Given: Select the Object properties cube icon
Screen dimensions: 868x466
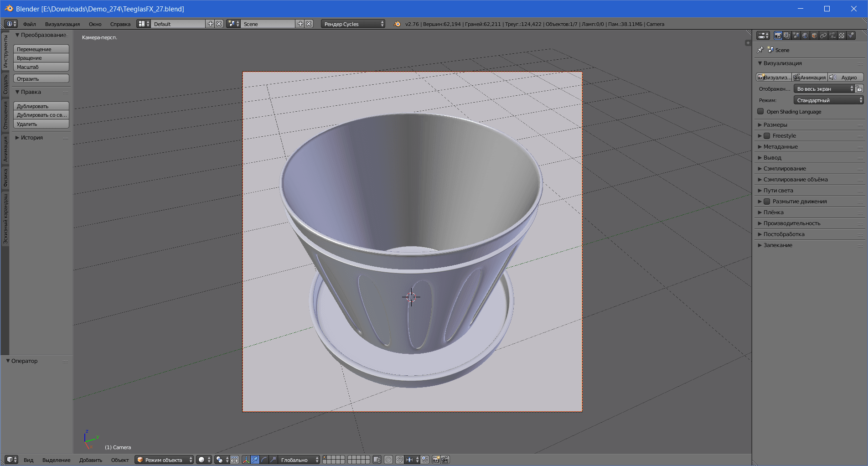Looking at the screenshot, I should pos(814,36).
